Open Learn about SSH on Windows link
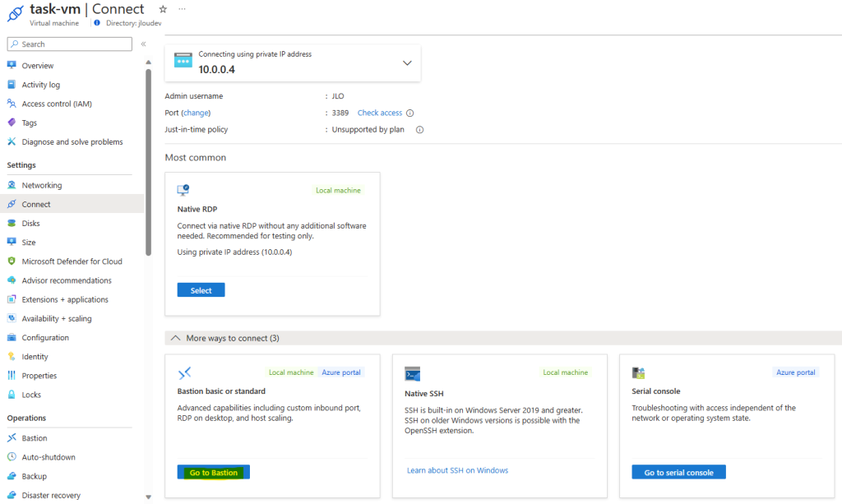The width and height of the screenshot is (842, 504). tap(457, 471)
